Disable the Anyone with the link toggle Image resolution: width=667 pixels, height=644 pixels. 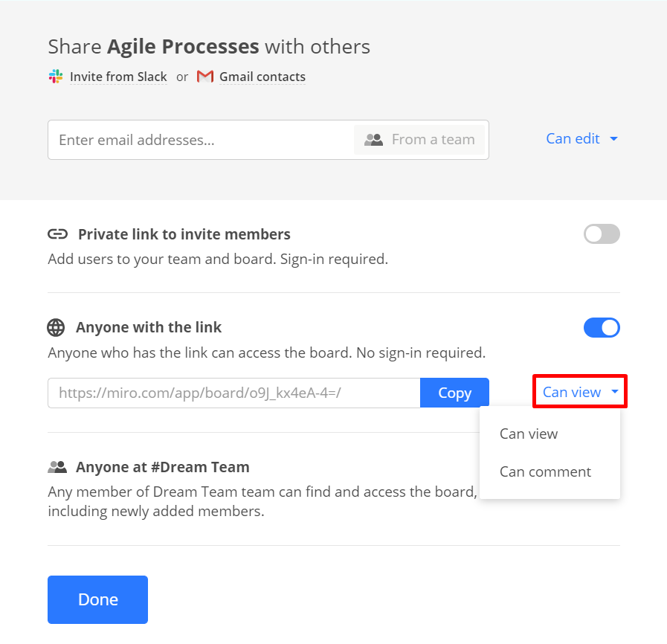coord(602,328)
